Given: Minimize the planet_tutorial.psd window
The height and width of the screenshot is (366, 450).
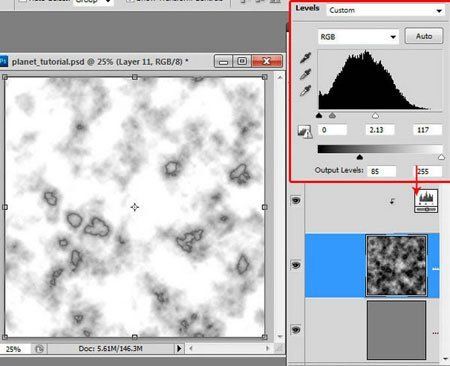Looking at the screenshot, I should click(x=223, y=61).
